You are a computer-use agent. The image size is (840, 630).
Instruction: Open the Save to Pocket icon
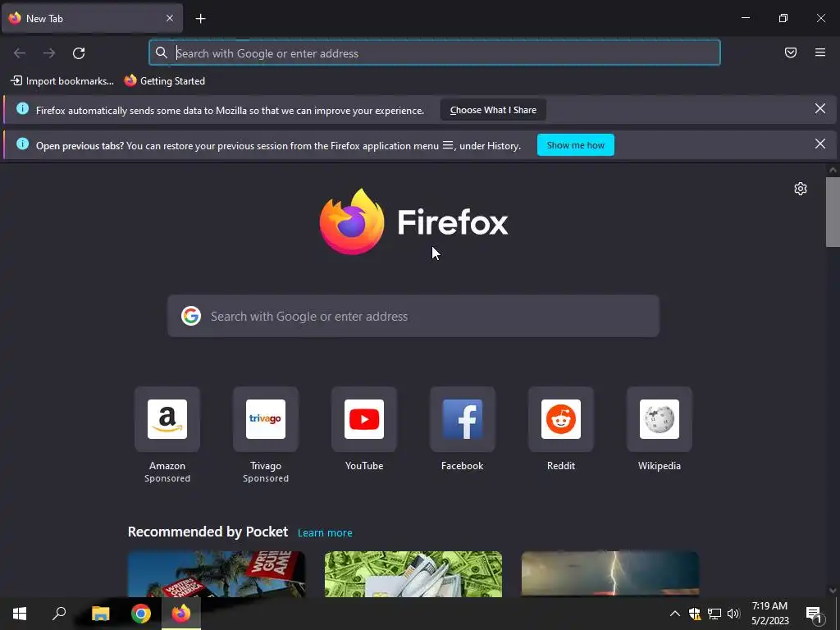pyautogui.click(x=791, y=52)
